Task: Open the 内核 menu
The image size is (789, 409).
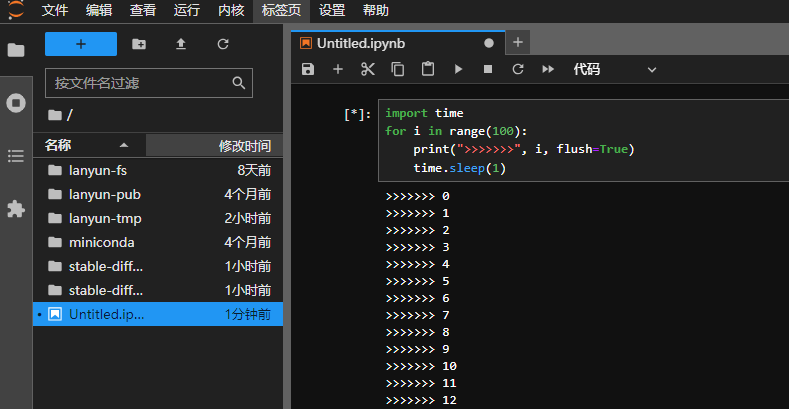Action: (230, 11)
